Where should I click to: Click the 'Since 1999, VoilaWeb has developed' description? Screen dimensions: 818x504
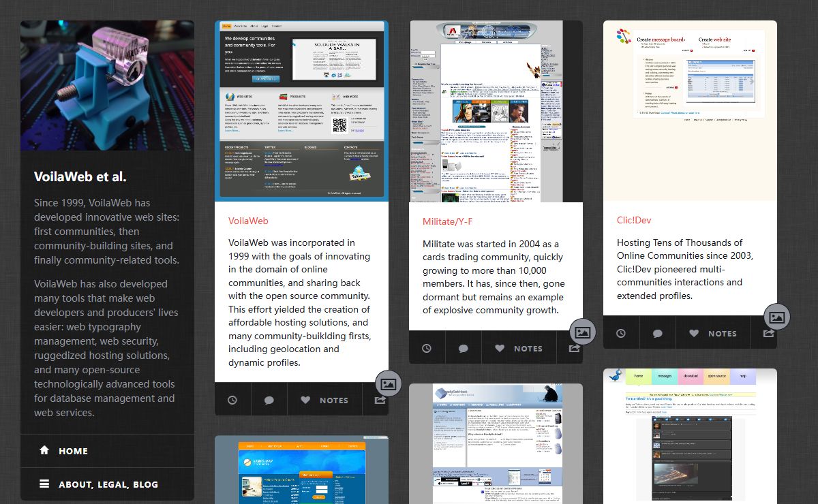click(107, 232)
